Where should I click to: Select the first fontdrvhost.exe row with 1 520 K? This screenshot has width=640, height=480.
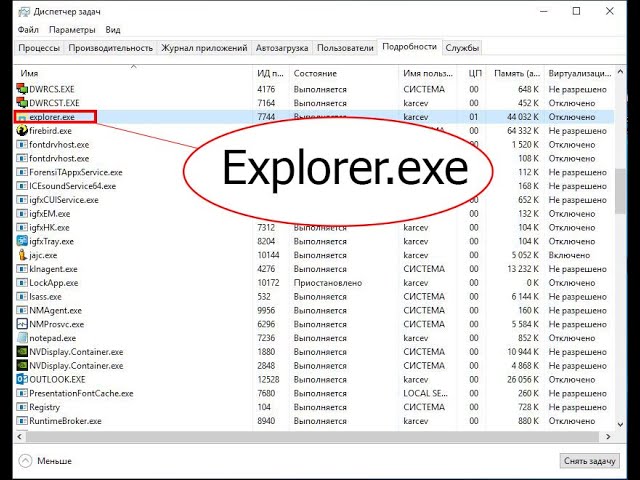pos(314,144)
